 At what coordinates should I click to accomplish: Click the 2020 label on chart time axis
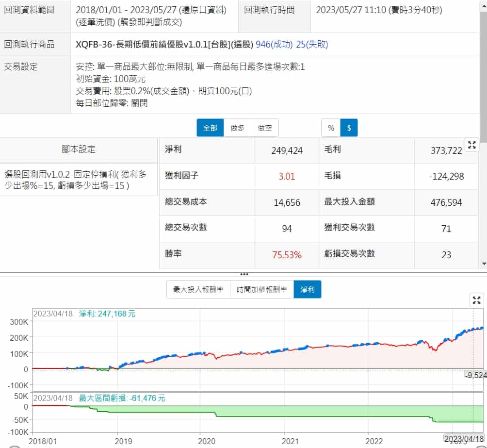tap(207, 441)
